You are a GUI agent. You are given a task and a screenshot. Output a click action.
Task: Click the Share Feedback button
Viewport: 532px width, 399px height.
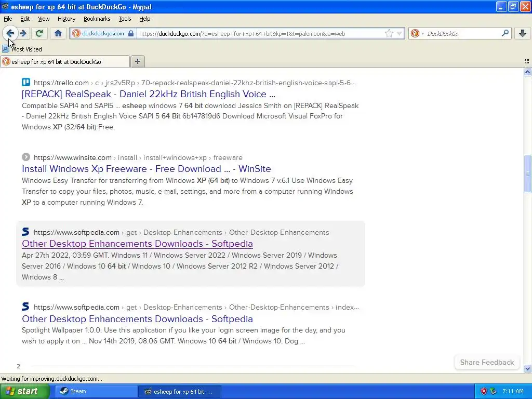click(487, 362)
